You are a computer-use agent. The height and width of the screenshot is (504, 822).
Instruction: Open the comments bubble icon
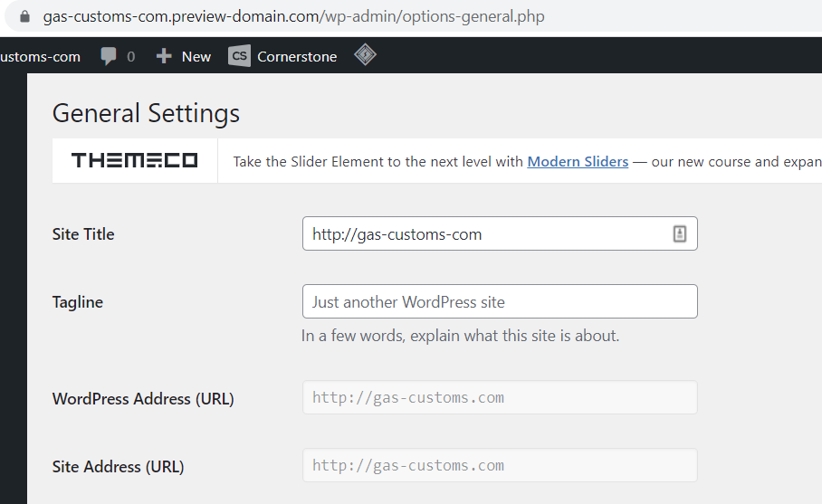tap(110, 56)
